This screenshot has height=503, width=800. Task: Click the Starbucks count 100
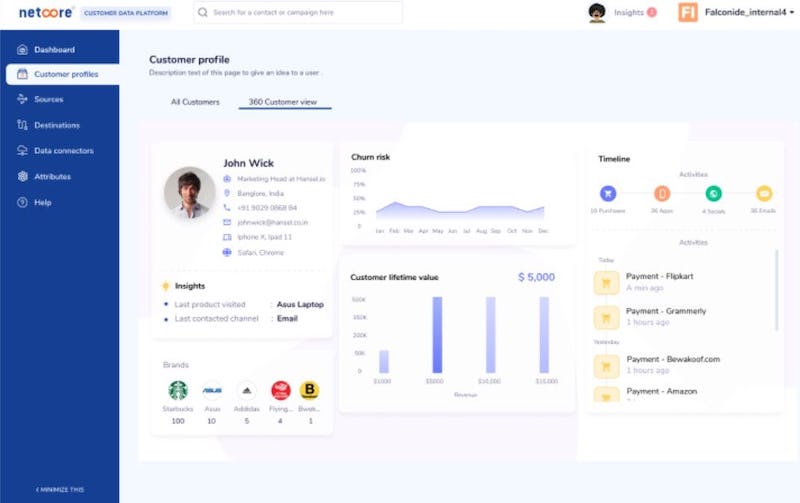click(x=178, y=421)
